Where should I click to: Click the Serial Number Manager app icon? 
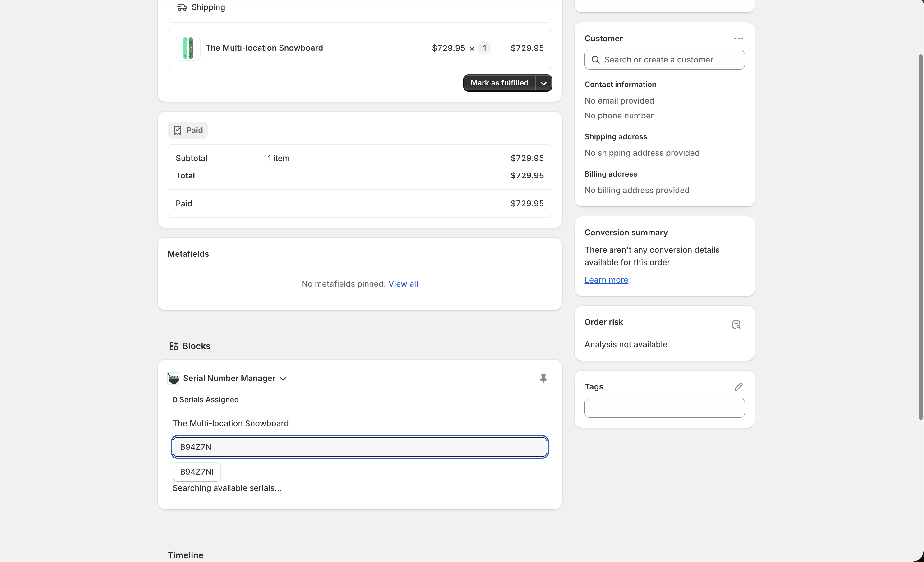coord(173,378)
